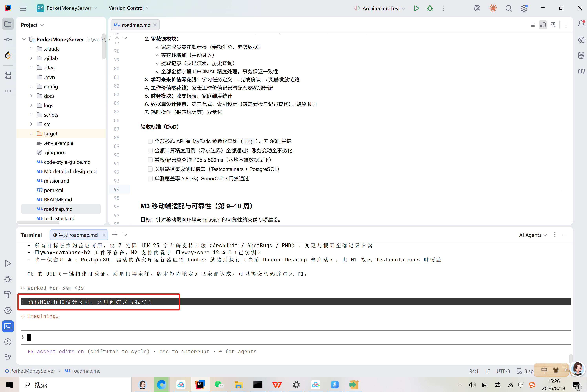
Task: Hide the Terminal panel
Action: 565,235
